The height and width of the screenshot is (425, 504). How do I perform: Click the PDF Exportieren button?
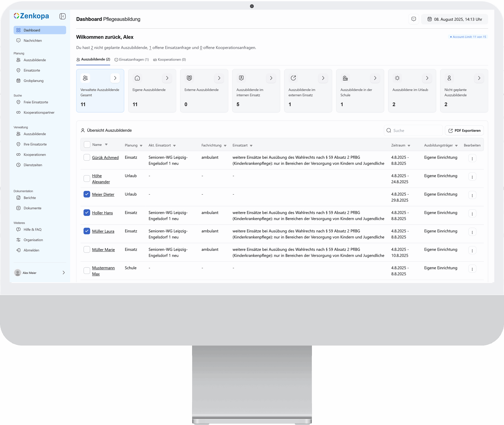point(464,131)
